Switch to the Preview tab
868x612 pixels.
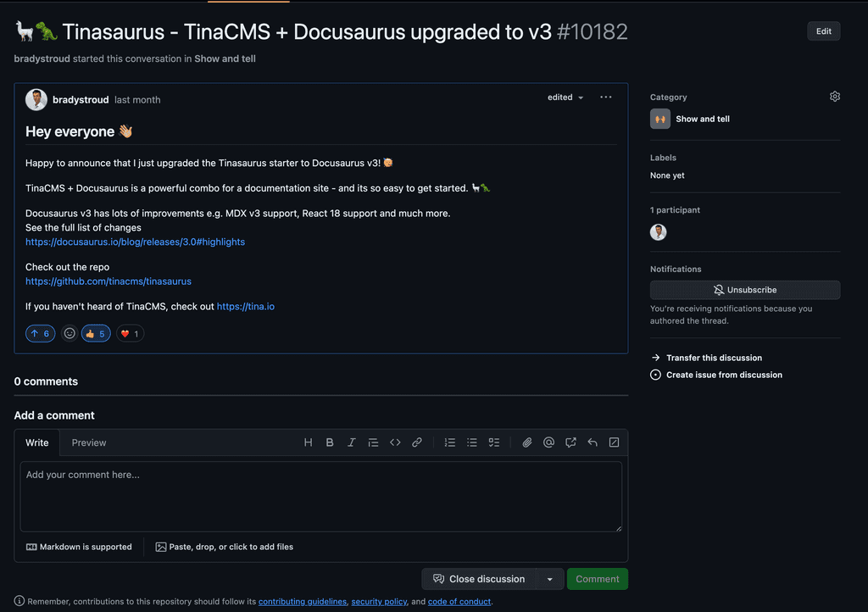click(88, 442)
